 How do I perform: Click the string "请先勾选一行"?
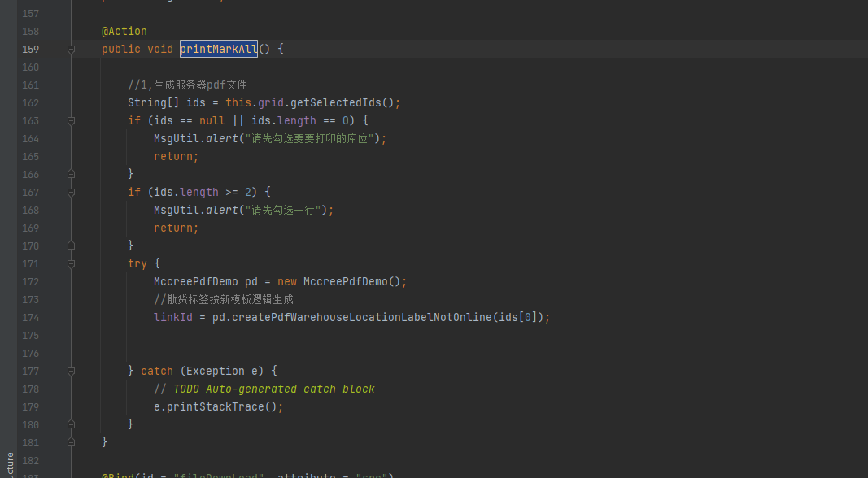pyautogui.click(x=283, y=211)
